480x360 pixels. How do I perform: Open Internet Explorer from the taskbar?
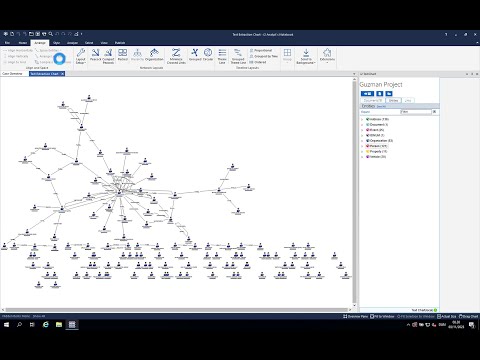click(46, 325)
